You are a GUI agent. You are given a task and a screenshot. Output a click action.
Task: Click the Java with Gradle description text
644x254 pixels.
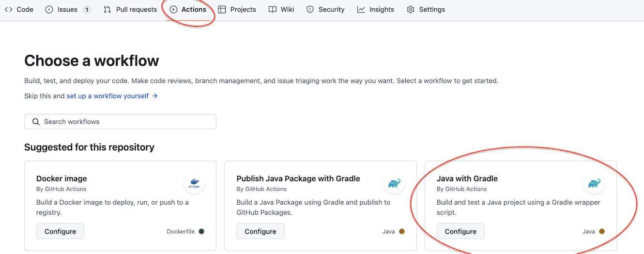point(518,207)
